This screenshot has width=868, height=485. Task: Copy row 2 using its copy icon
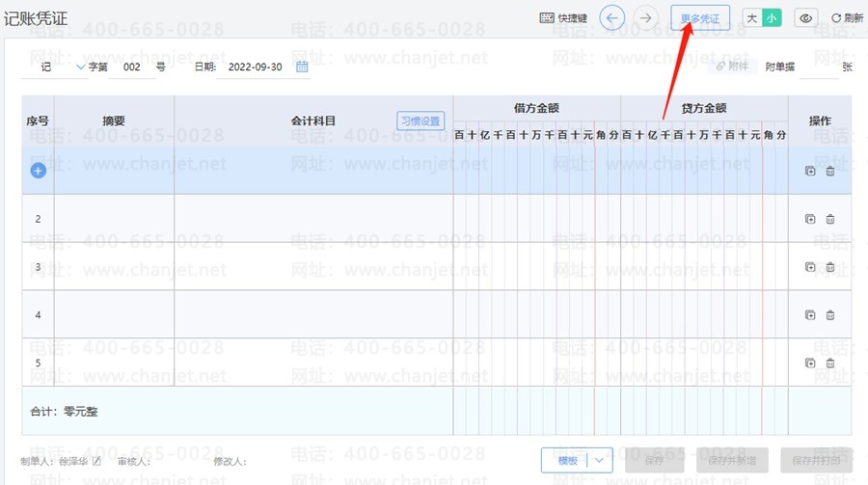coord(810,219)
